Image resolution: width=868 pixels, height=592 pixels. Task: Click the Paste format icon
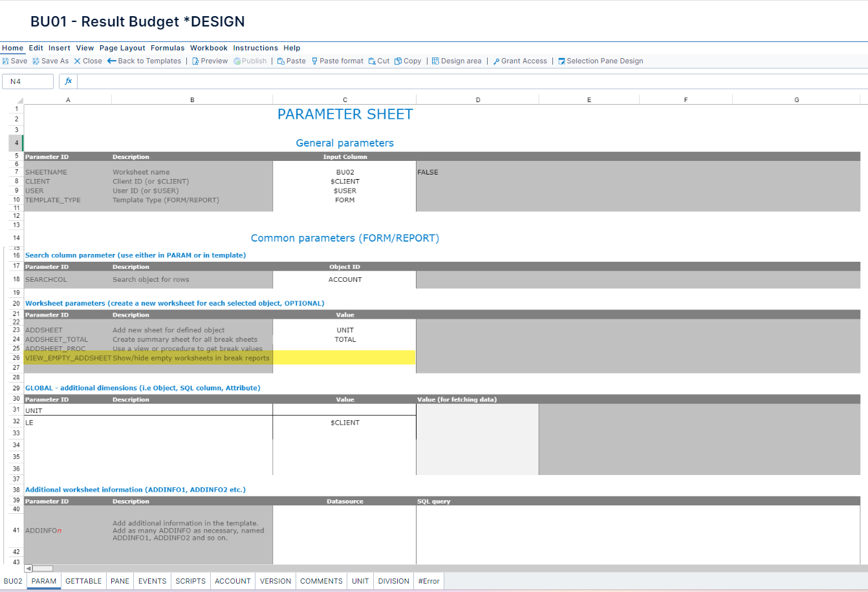click(337, 60)
